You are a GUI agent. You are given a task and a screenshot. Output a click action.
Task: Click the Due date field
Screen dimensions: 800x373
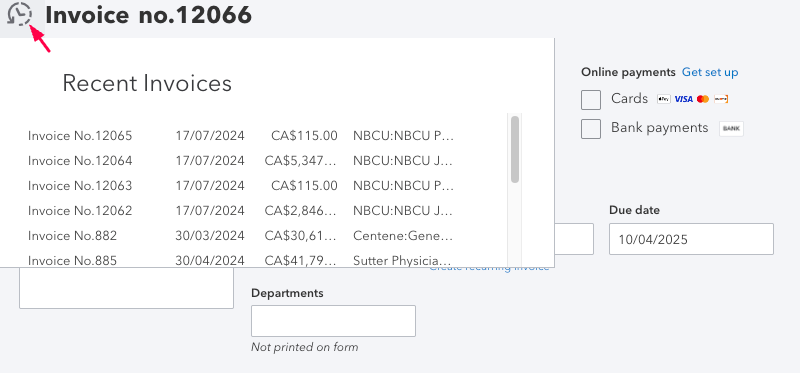click(x=691, y=239)
